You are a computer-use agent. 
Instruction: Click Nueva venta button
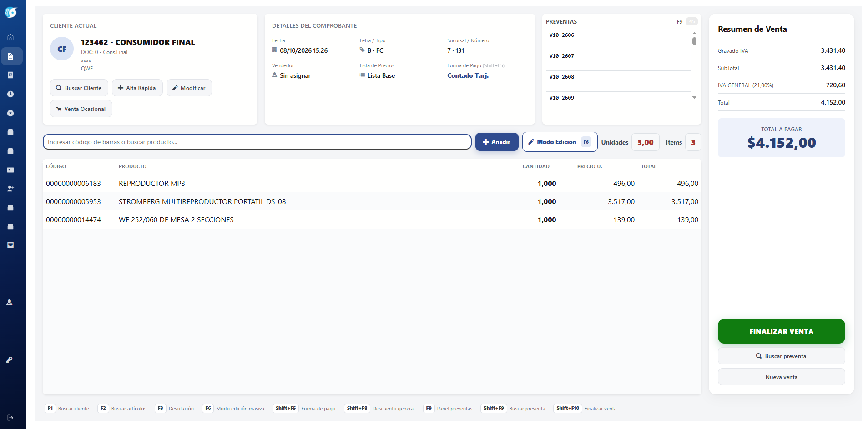781,377
